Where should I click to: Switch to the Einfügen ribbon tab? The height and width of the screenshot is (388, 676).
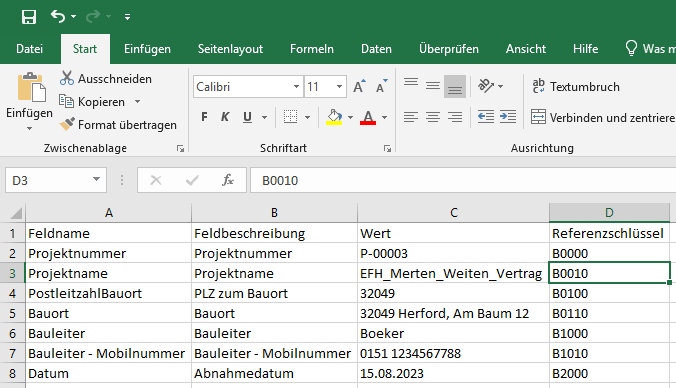147,49
